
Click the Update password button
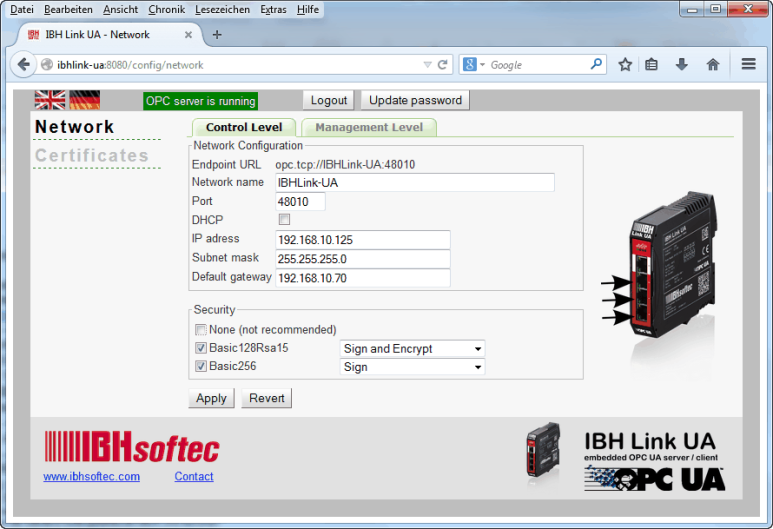tap(415, 100)
